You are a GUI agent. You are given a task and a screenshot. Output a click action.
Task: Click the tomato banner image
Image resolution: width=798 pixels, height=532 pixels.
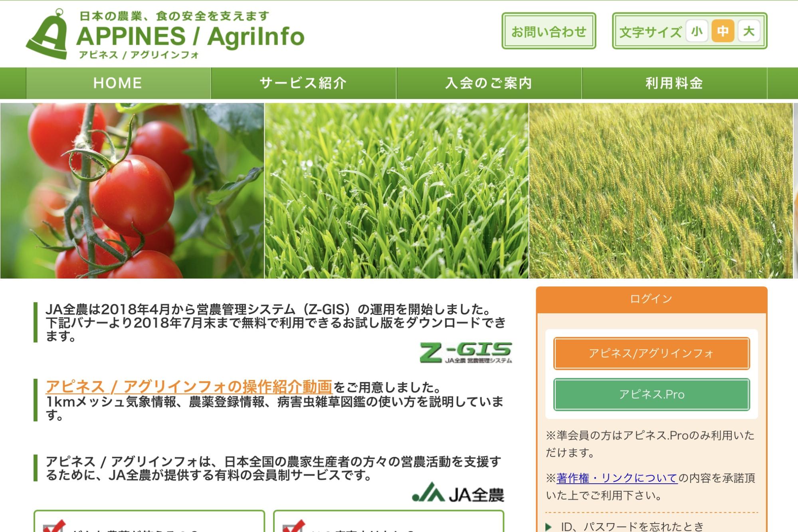132,191
